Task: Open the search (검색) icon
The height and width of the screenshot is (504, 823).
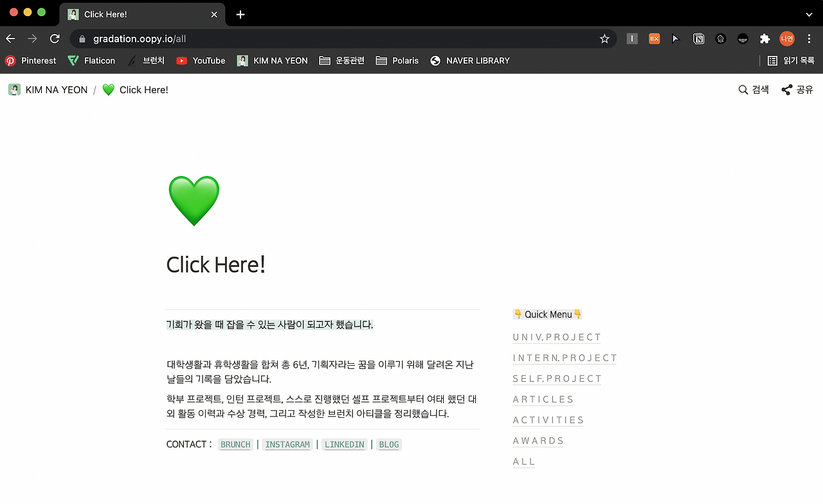Action: pyautogui.click(x=743, y=90)
